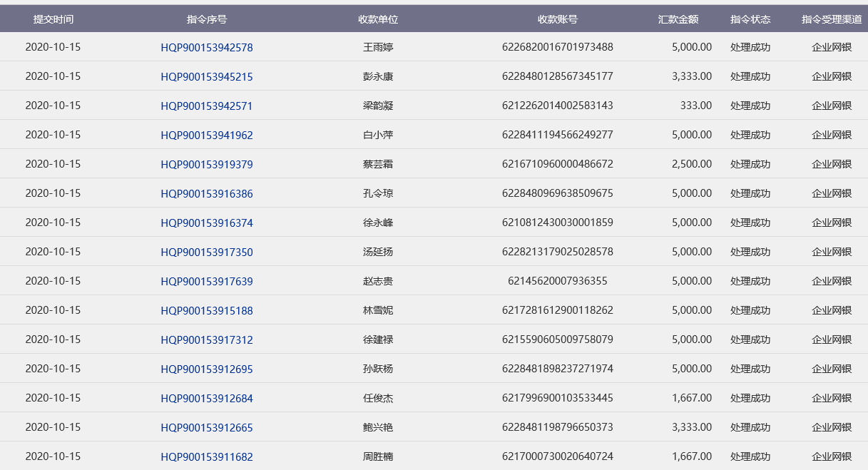This screenshot has width=868, height=470.
Task: Open instruction link HQP900153942578
Action: (x=207, y=48)
